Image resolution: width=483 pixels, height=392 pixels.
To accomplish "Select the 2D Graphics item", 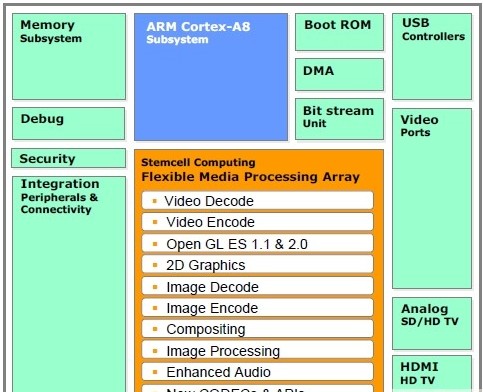I will coord(257,265).
